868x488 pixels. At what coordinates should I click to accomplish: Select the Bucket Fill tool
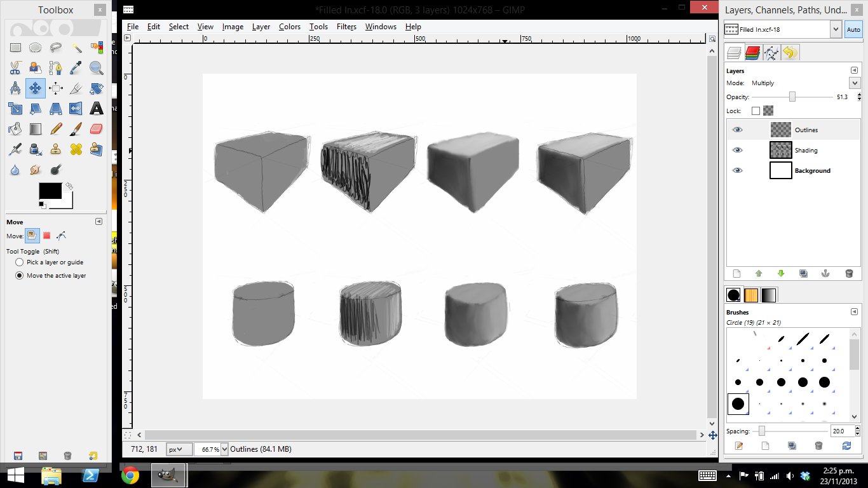point(15,129)
